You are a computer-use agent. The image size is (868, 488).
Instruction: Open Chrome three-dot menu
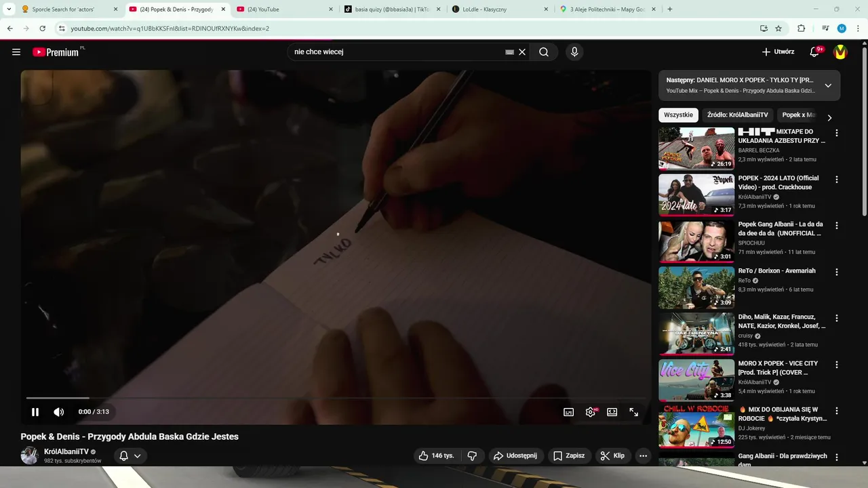pyautogui.click(x=858, y=28)
